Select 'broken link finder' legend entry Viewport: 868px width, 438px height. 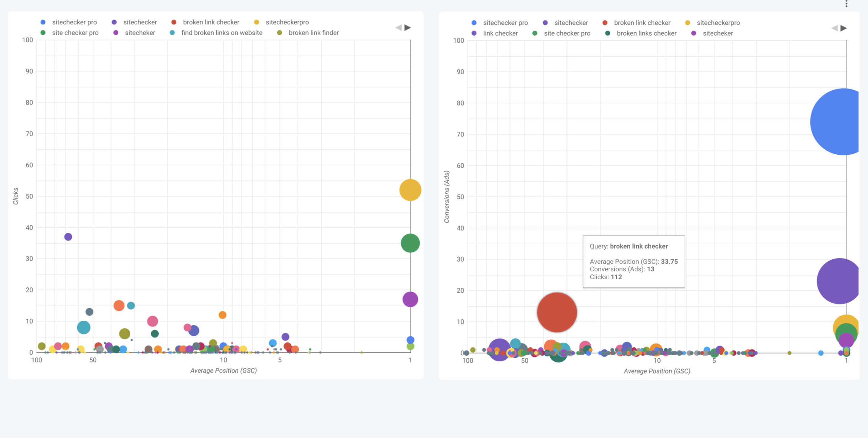coord(308,33)
